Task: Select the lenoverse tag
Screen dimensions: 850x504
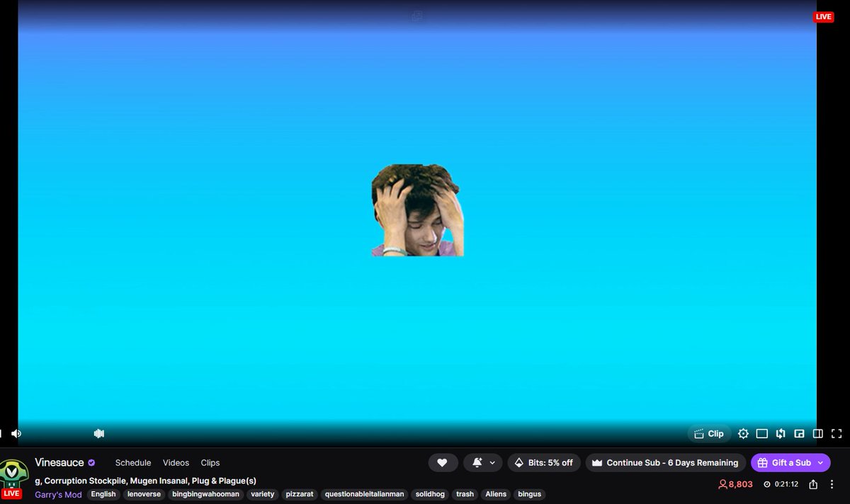Action: 144,494
